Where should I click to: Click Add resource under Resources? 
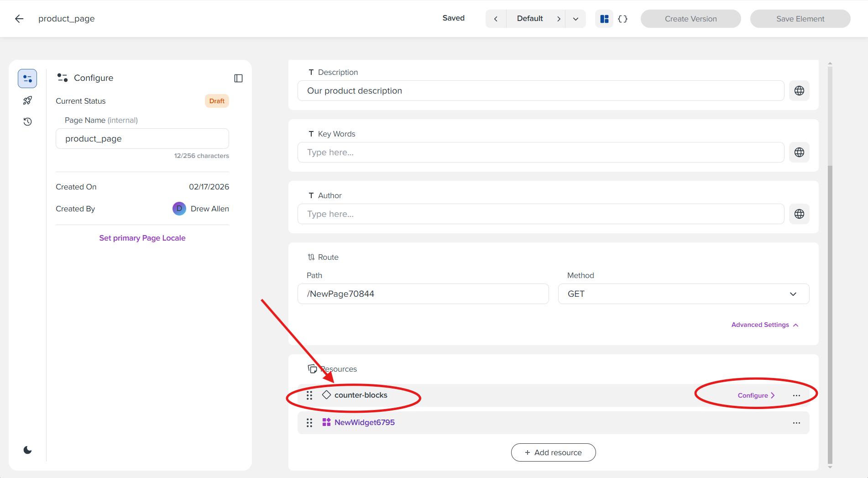(553, 452)
